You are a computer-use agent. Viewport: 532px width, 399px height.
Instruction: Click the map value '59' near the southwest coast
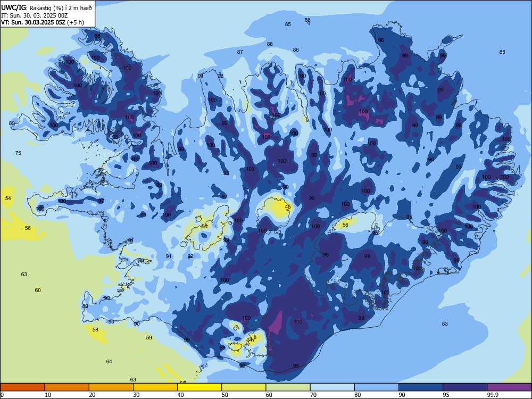149,338
